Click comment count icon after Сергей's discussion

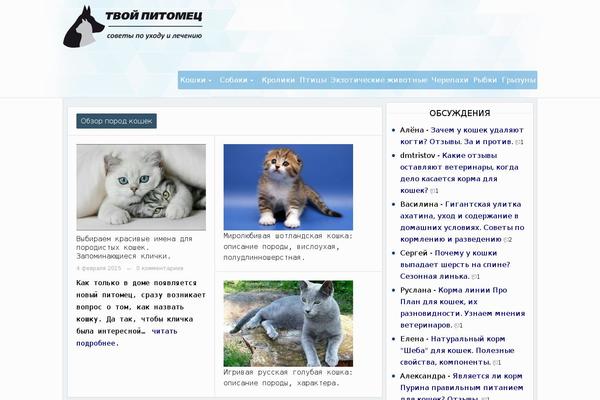coord(476,276)
